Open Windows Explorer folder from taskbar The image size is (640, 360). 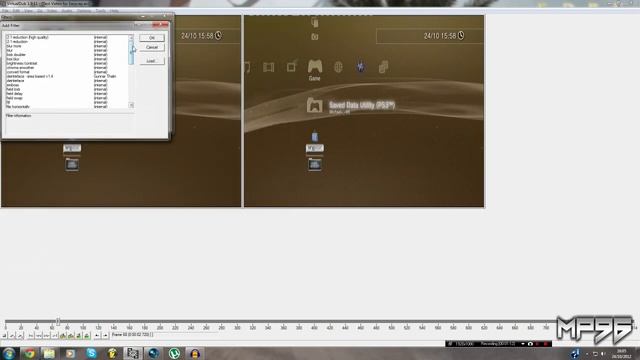pyautogui.click(x=49, y=353)
